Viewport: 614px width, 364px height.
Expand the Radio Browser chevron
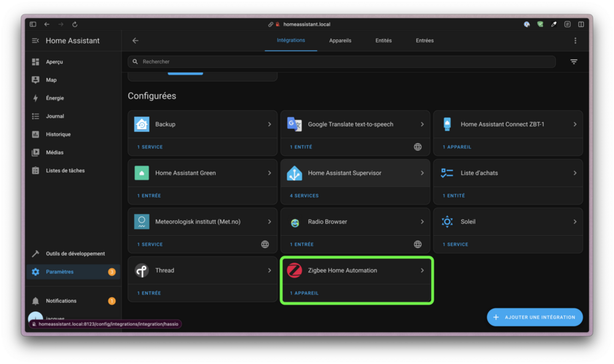[x=422, y=222]
